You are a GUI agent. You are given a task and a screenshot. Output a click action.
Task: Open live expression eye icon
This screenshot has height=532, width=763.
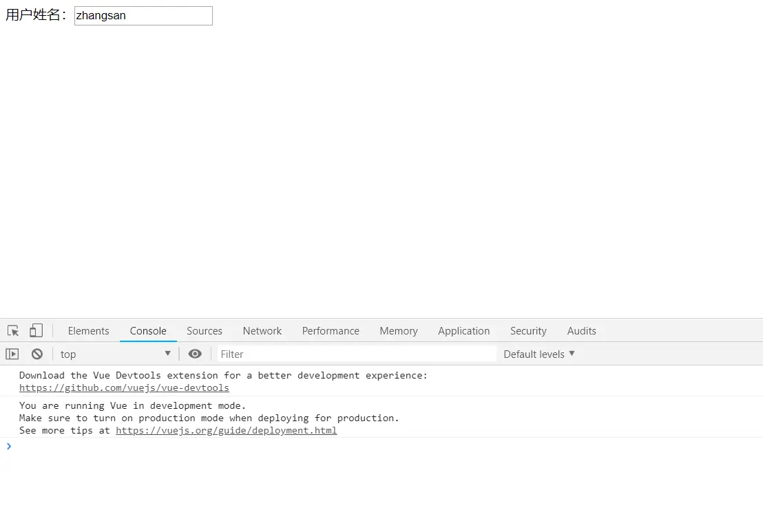195,354
